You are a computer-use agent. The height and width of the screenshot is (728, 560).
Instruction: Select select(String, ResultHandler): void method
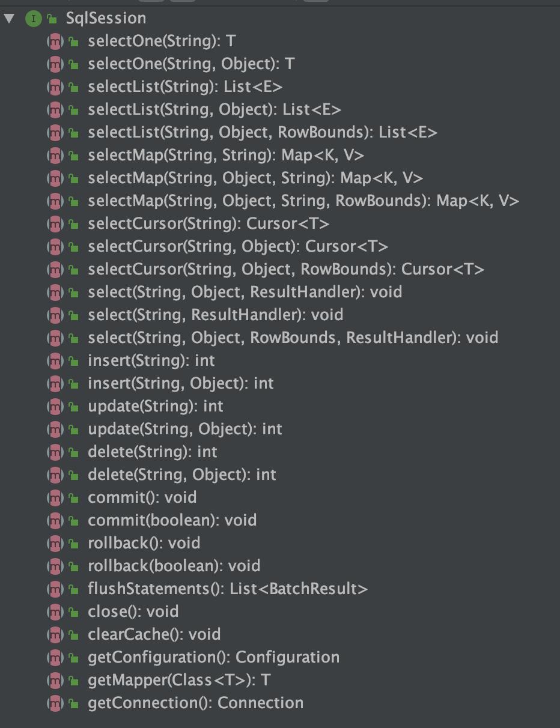215,315
